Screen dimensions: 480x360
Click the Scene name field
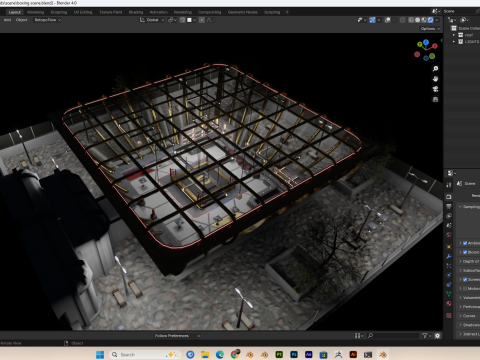coord(460,11)
